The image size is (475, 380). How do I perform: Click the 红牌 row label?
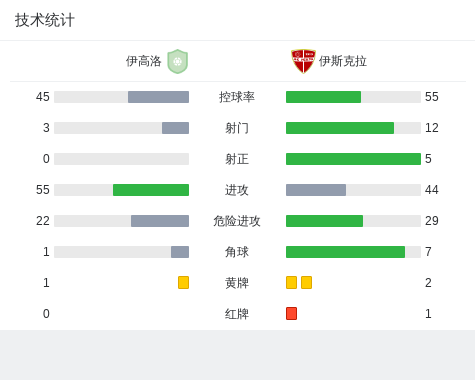[x=237, y=314]
